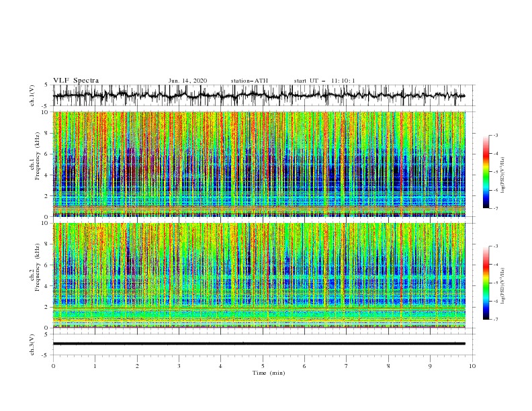Click inside the ch.1 spectrogram panel
Viewport: 532px width, 411px height.
point(259,164)
